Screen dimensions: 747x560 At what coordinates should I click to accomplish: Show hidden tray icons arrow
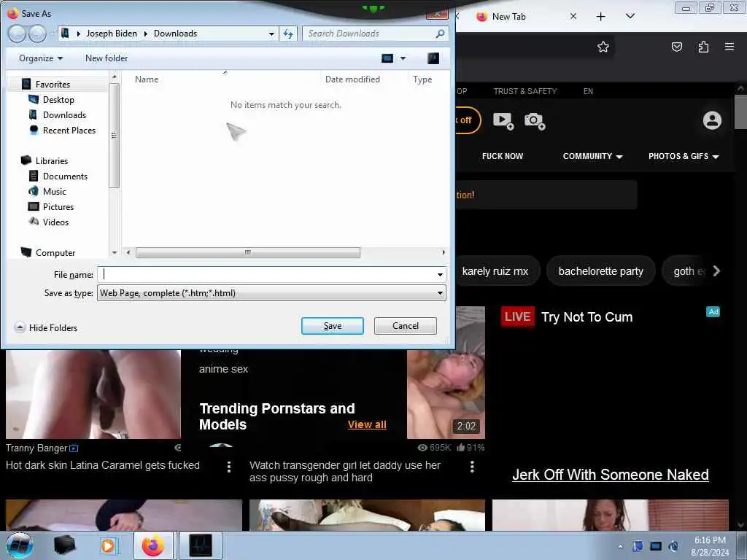(x=620, y=546)
